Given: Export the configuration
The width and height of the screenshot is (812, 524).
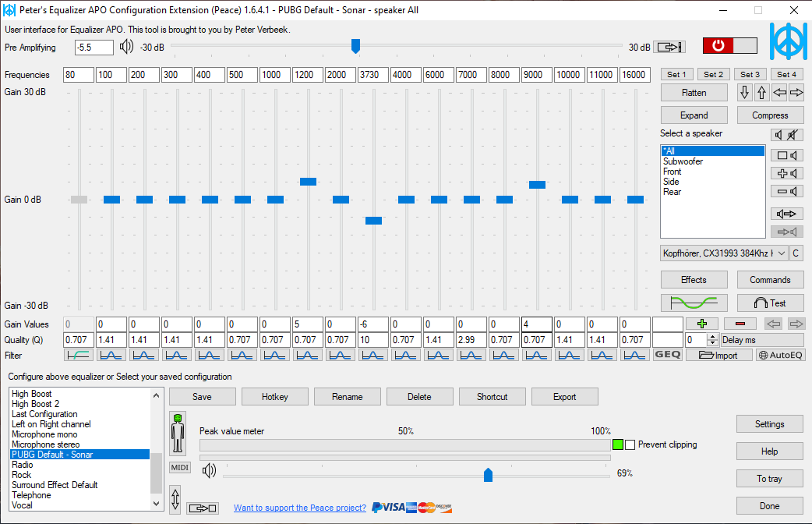Looking at the screenshot, I should 564,396.
